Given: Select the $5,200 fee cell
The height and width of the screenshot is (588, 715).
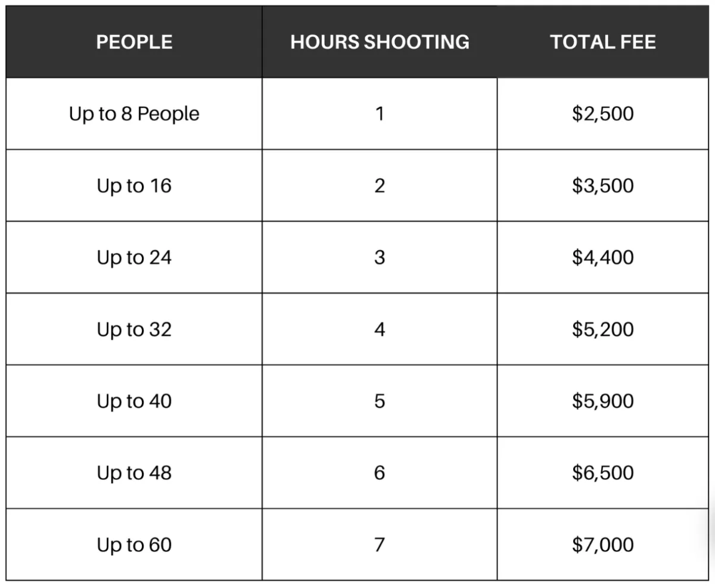Looking at the screenshot, I should 603,329.
